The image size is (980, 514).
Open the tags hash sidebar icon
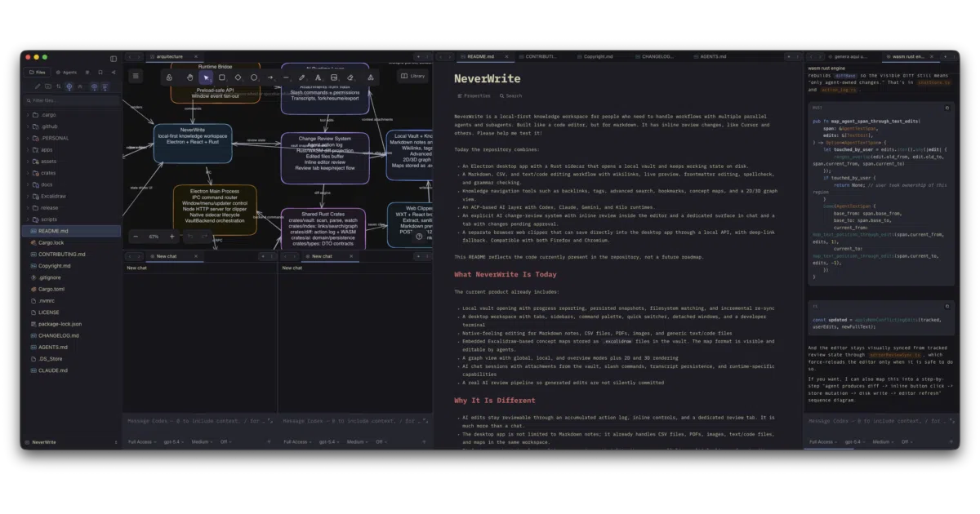88,72
